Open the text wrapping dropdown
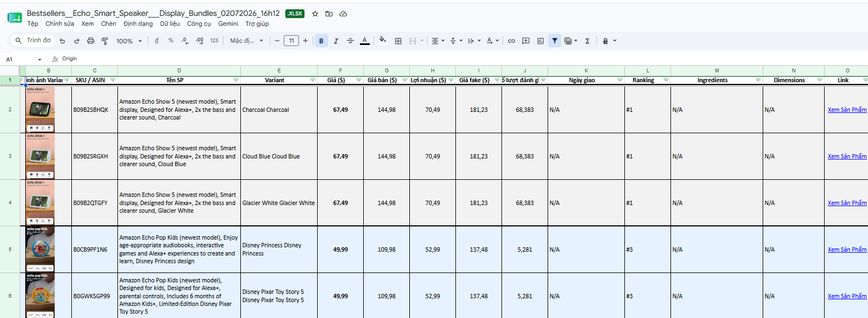868x318 pixels. pyautogui.click(x=475, y=41)
